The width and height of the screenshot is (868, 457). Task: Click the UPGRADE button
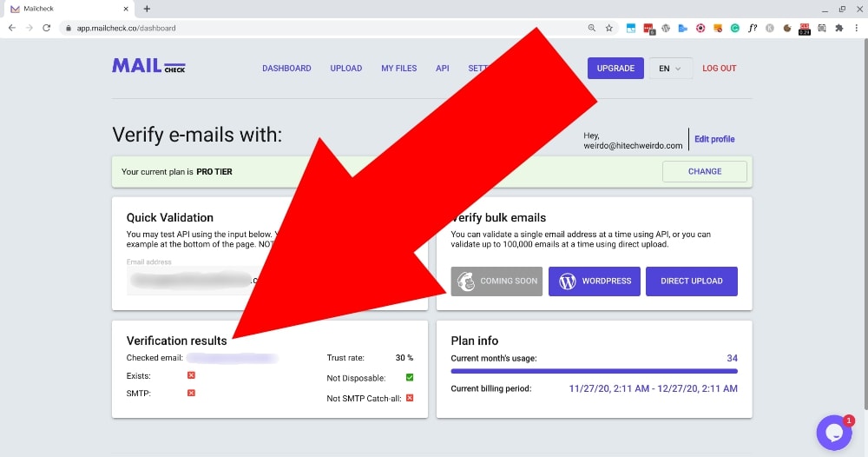(615, 68)
